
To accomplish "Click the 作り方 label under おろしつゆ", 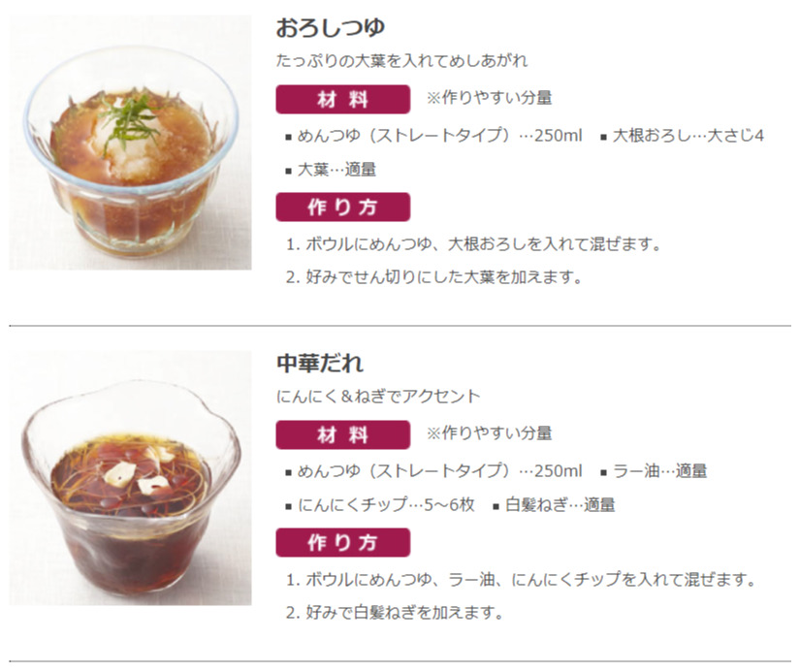I will 343,208.
